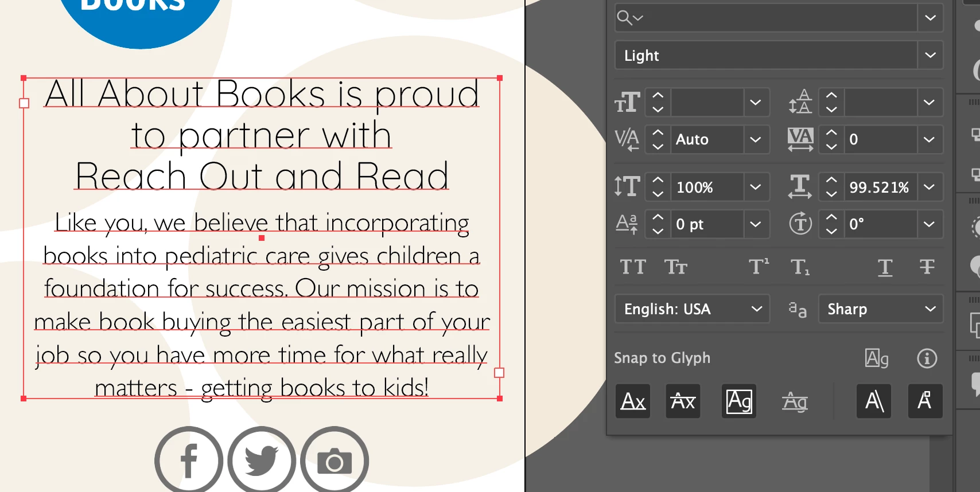Open the 100% vertical scale dropdown
The height and width of the screenshot is (492, 980).
(756, 187)
